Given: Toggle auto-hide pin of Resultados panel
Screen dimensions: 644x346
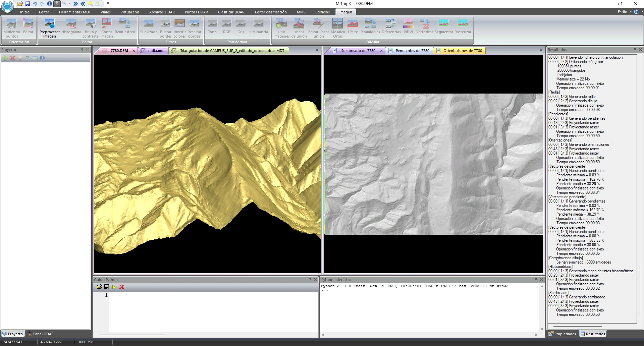Looking at the screenshot, I should pos(635,50).
